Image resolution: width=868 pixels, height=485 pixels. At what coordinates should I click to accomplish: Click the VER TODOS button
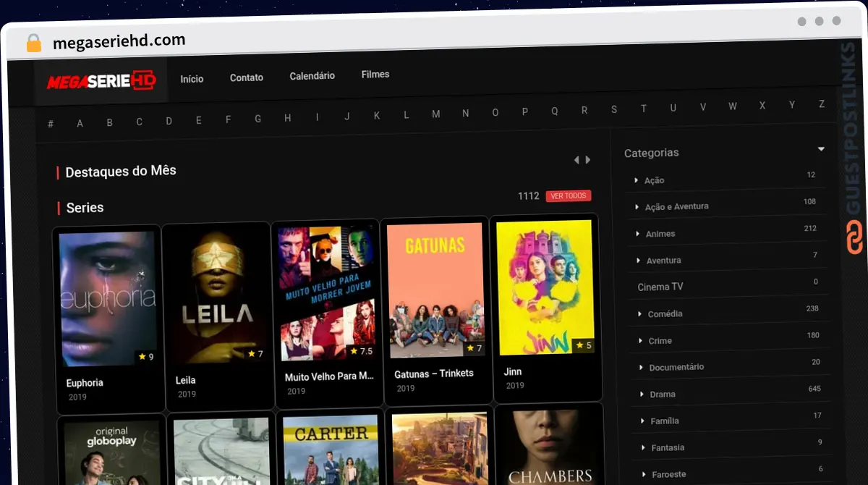pyautogui.click(x=569, y=196)
